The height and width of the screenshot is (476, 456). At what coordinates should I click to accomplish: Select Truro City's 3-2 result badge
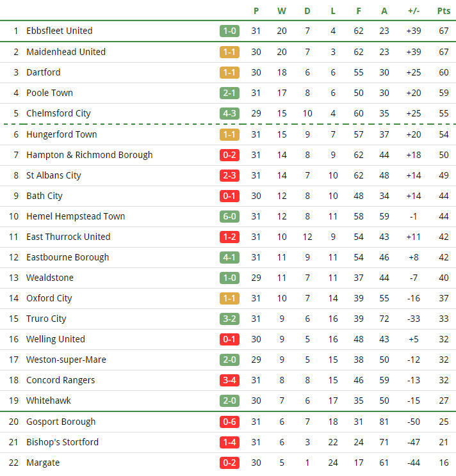pyautogui.click(x=229, y=319)
